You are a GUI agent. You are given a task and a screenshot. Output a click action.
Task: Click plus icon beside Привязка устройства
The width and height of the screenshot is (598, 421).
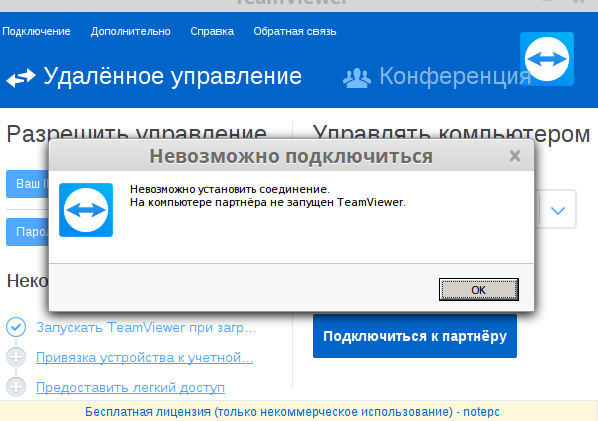[16, 357]
